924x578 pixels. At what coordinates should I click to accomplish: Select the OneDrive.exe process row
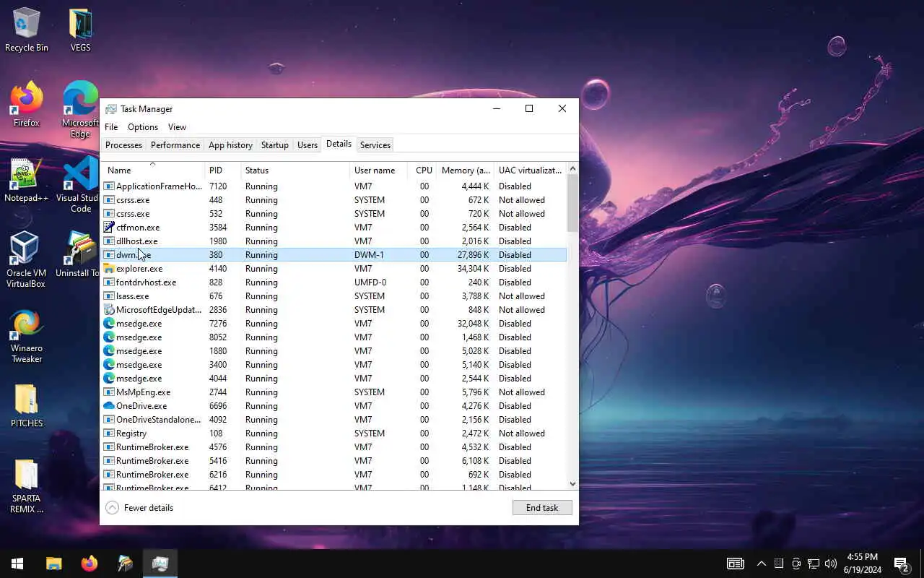pos(334,406)
